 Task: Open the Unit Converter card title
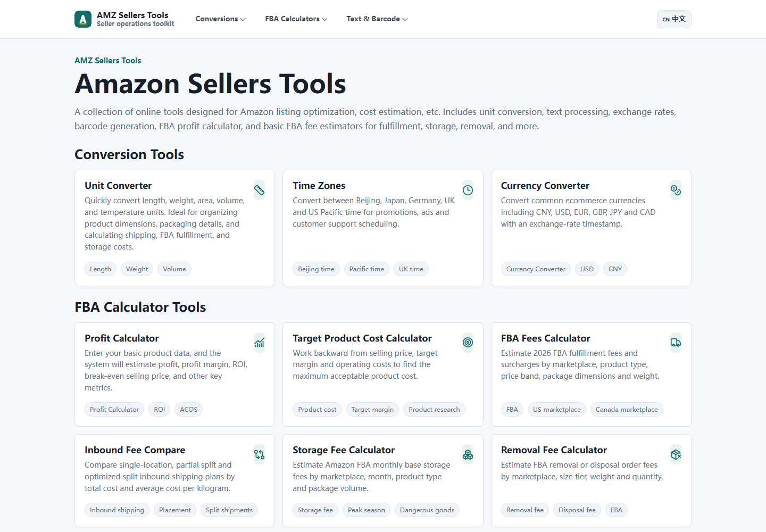coord(118,186)
